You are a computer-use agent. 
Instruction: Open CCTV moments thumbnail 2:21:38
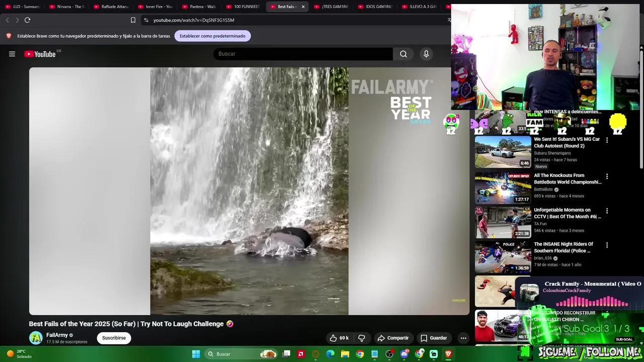503,222
